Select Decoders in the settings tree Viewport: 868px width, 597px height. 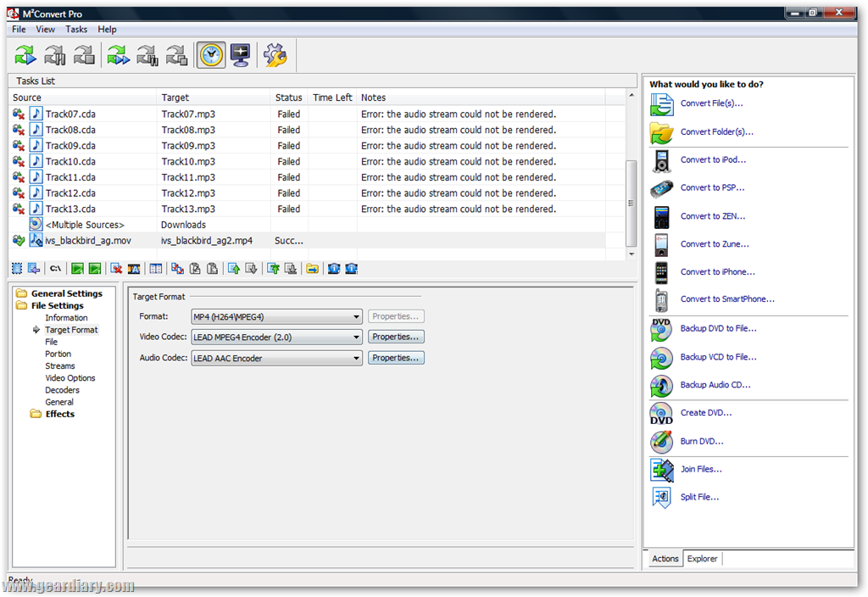[62, 390]
